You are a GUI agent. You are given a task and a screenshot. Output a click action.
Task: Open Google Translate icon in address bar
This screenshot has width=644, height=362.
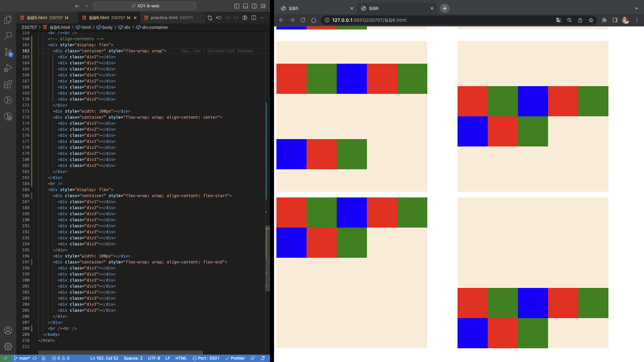(559, 20)
